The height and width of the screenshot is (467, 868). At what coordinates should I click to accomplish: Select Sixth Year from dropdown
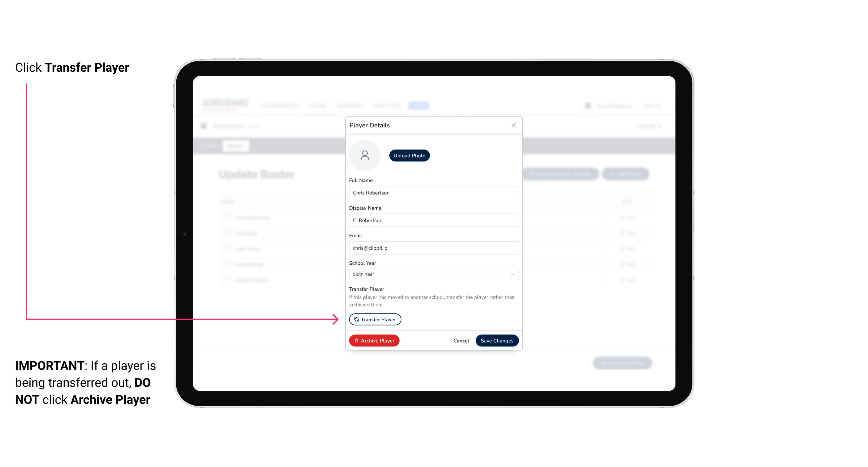(x=433, y=274)
